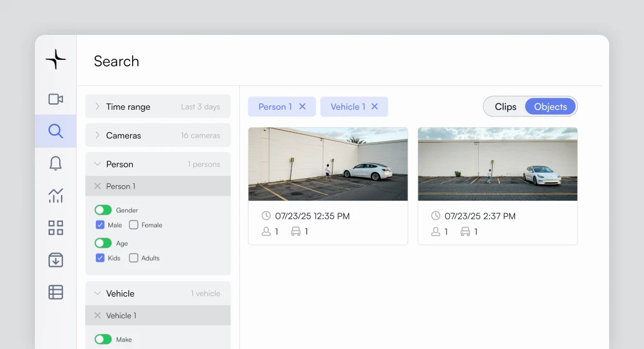Click the '16 cameras' value
644x349 pixels.
pos(201,135)
